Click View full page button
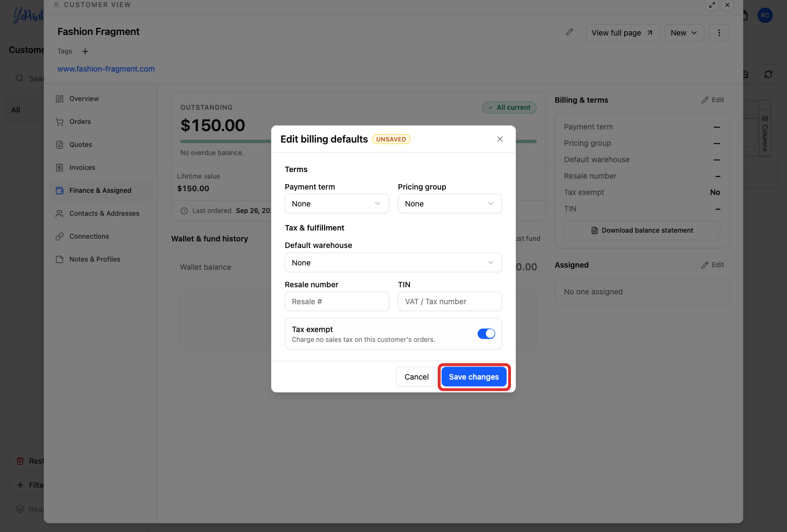Screen dimensions: 787x532 (622, 33)
